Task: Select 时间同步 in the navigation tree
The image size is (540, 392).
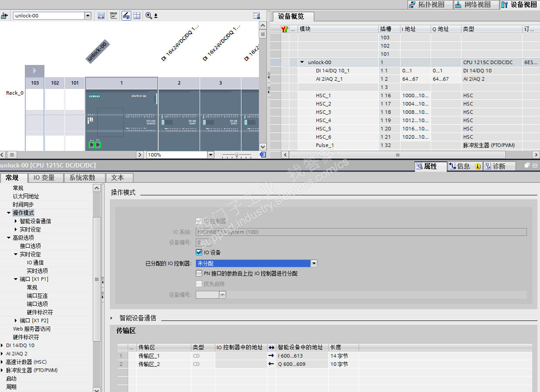Action: point(23,205)
